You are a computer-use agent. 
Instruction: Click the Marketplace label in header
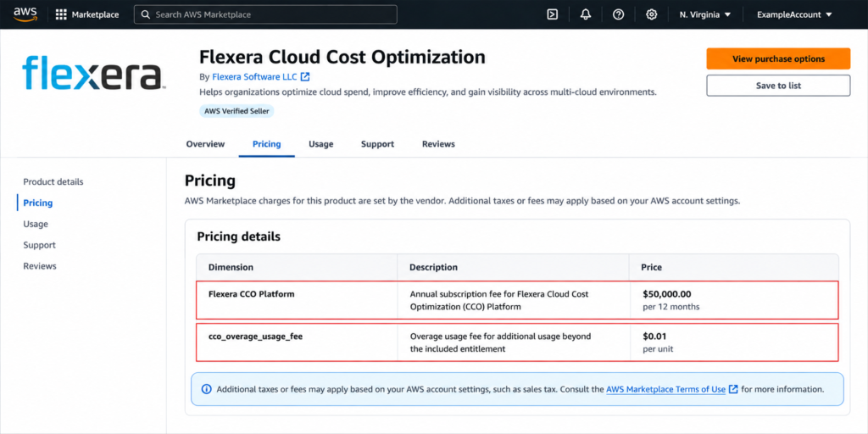(95, 14)
